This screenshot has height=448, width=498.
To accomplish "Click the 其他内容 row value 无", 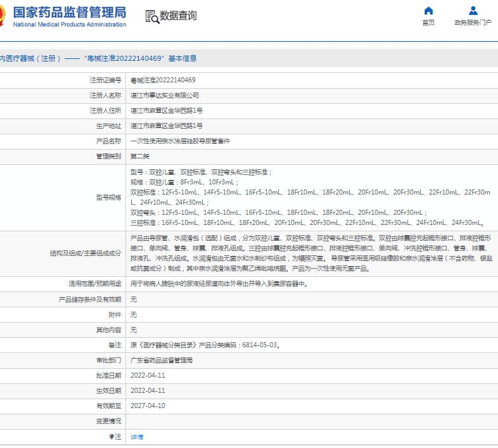I will 134,330.
